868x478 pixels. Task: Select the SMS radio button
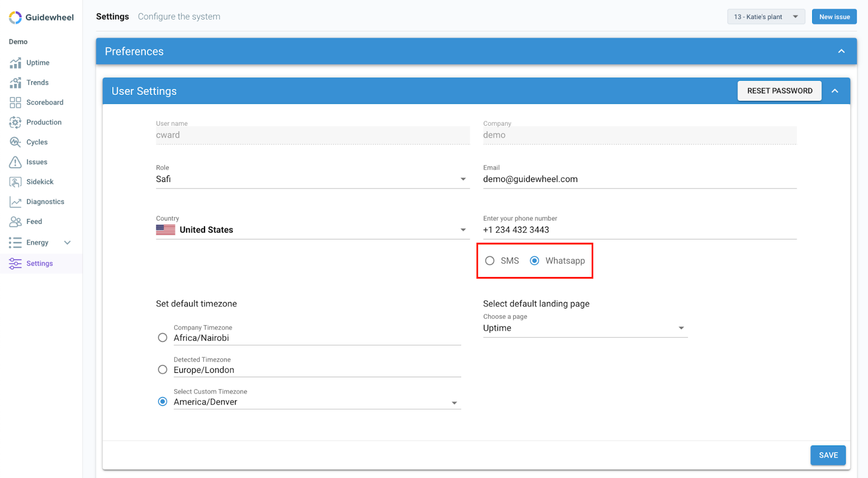pyautogui.click(x=490, y=261)
